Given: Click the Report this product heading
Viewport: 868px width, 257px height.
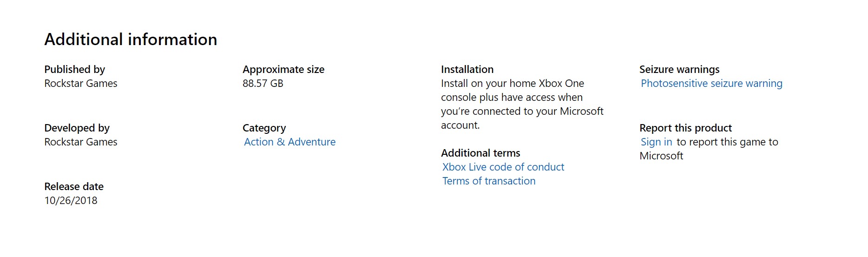Looking at the screenshot, I should [x=685, y=128].
